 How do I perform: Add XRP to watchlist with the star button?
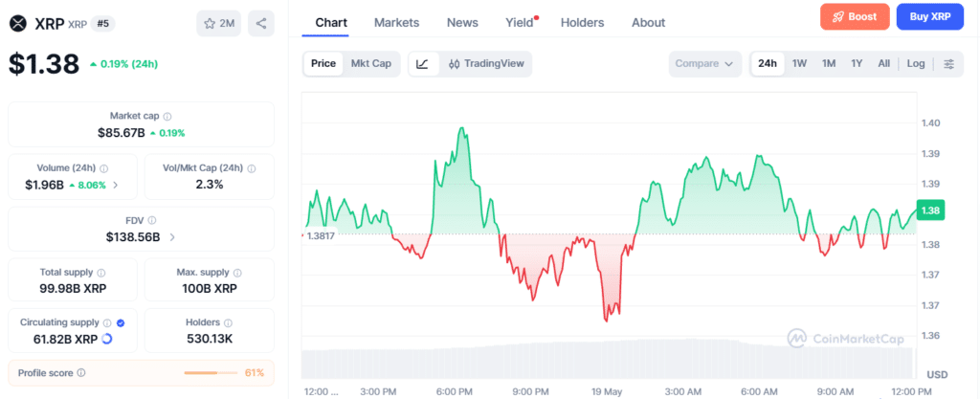point(219,24)
